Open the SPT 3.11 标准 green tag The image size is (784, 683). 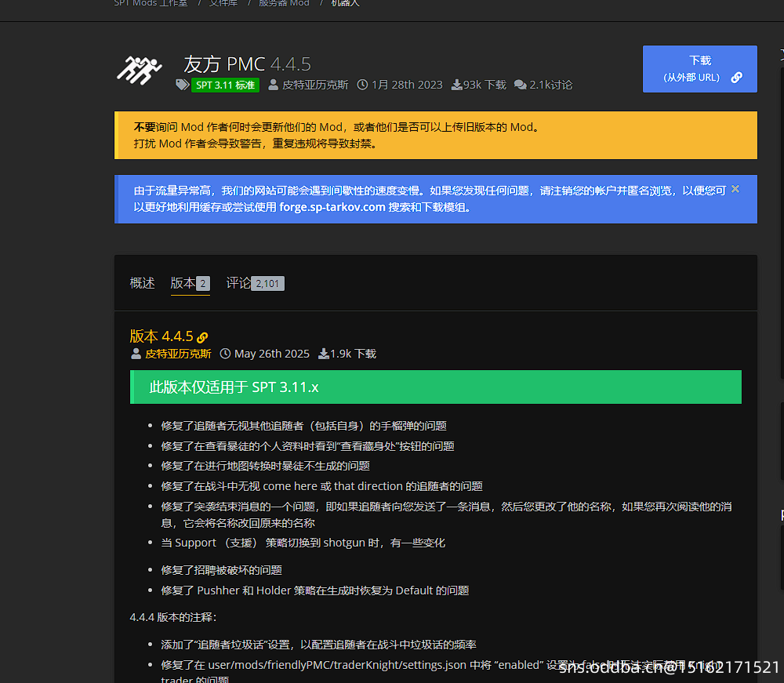tap(225, 85)
